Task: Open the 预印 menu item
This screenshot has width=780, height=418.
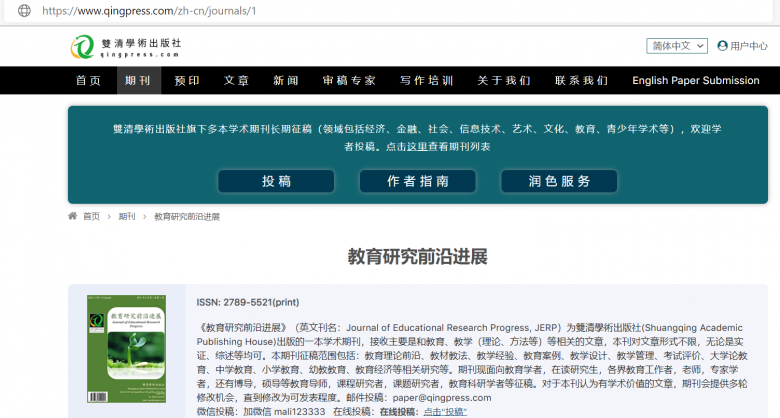Action: (187, 81)
